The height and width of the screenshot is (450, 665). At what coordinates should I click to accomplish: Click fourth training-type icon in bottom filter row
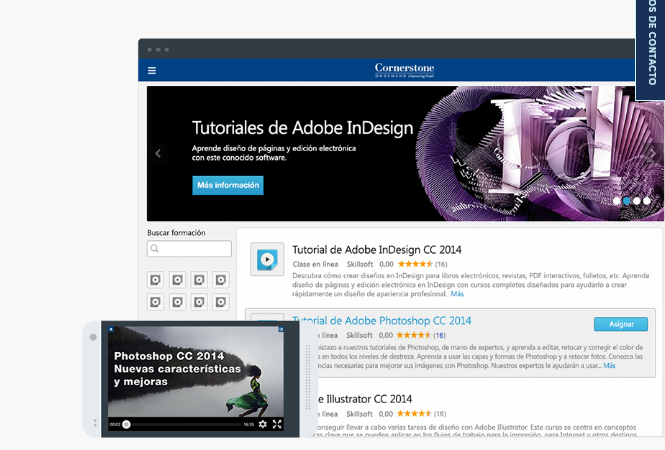221,302
